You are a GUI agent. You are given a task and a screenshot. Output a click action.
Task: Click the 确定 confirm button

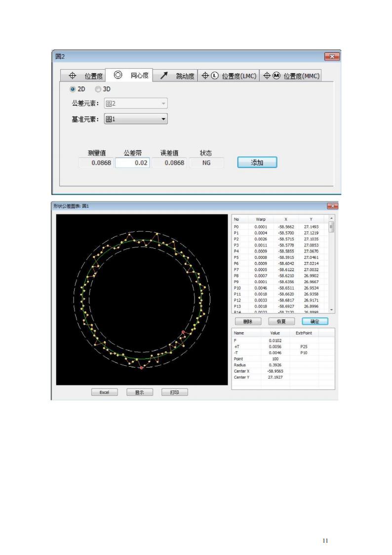[x=314, y=321]
